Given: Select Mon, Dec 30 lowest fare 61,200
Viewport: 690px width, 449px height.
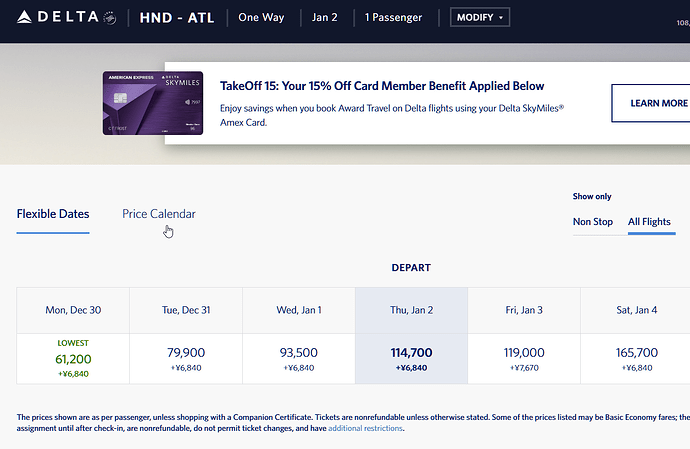Looking at the screenshot, I should point(73,358).
